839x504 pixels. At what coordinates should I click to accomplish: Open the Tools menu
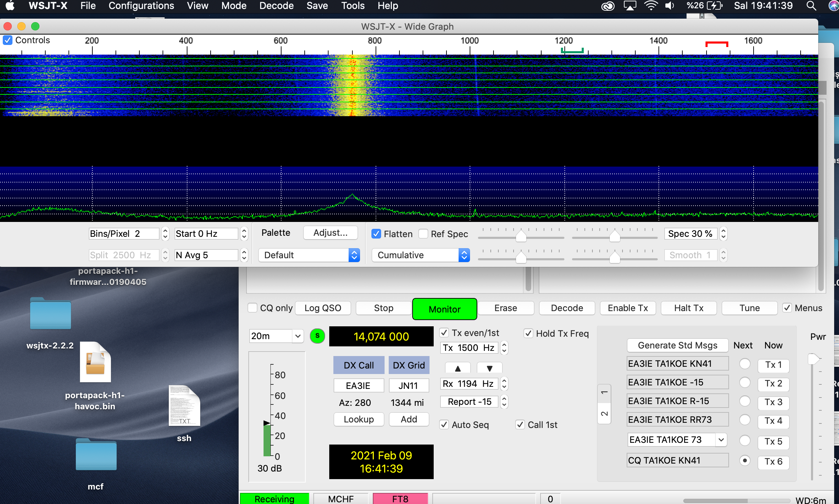[353, 6]
